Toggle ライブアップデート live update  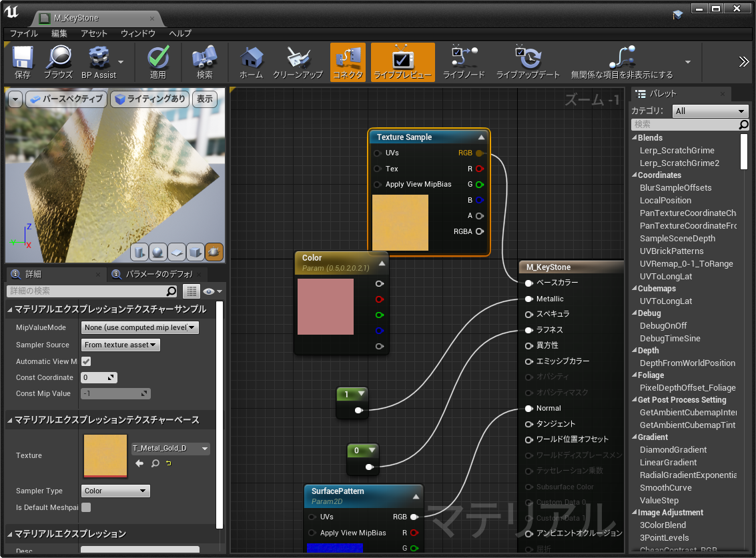[528, 63]
